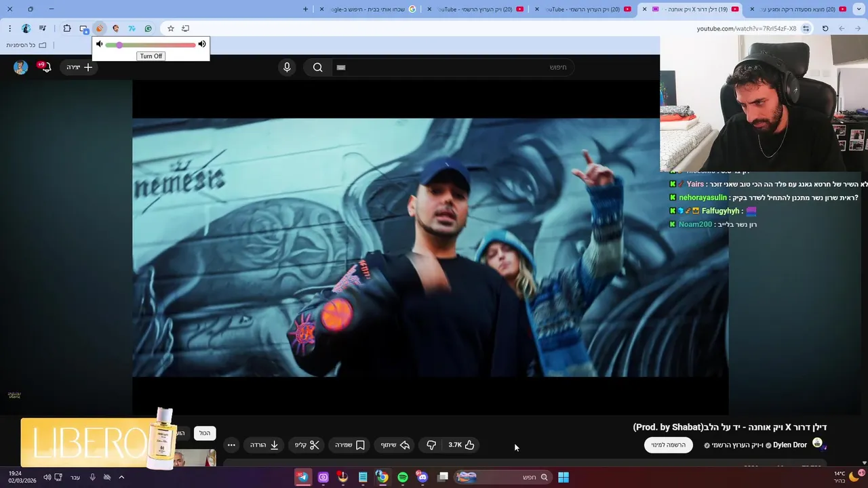The height and width of the screenshot is (488, 868).
Task: Download the video with הורדה button
Action: pyautogui.click(x=264, y=445)
